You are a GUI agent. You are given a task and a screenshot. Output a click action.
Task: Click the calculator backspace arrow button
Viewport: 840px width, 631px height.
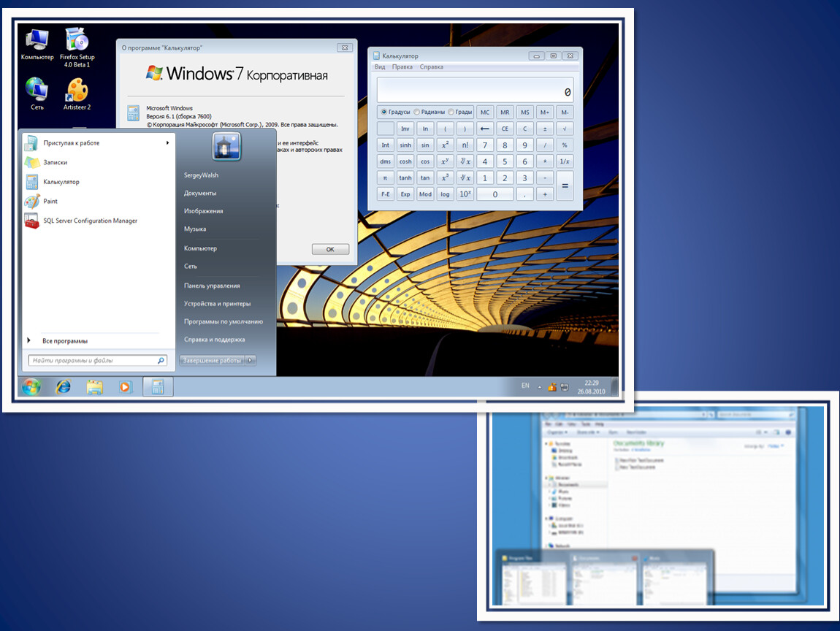tap(485, 129)
